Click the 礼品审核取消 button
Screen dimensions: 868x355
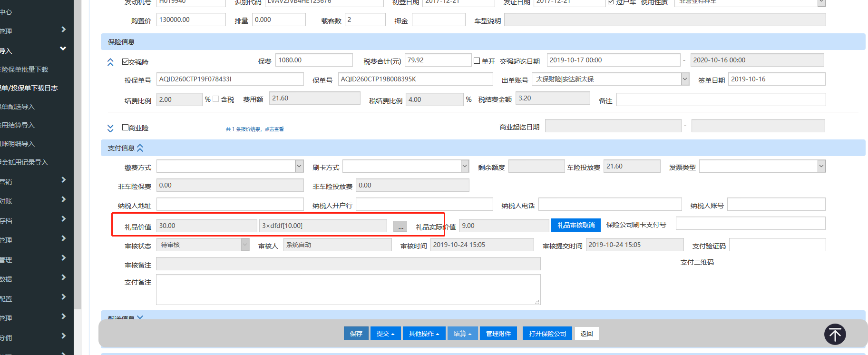[575, 226]
